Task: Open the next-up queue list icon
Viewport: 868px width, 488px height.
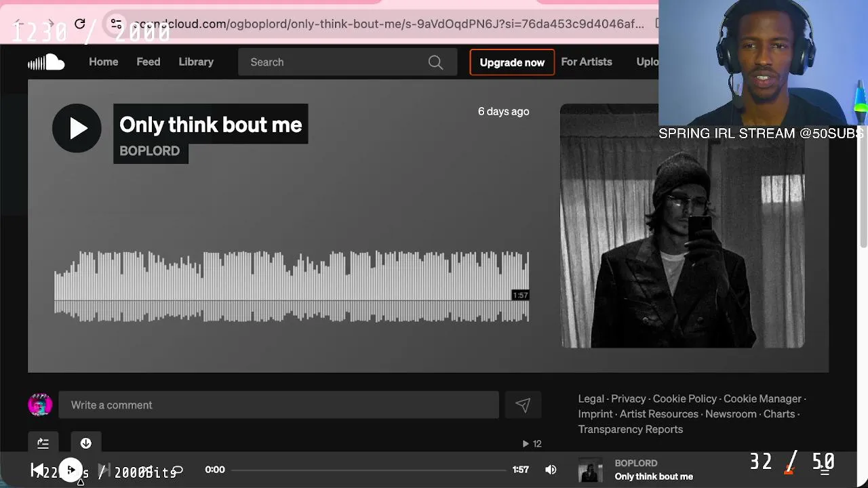Action: [x=825, y=470]
